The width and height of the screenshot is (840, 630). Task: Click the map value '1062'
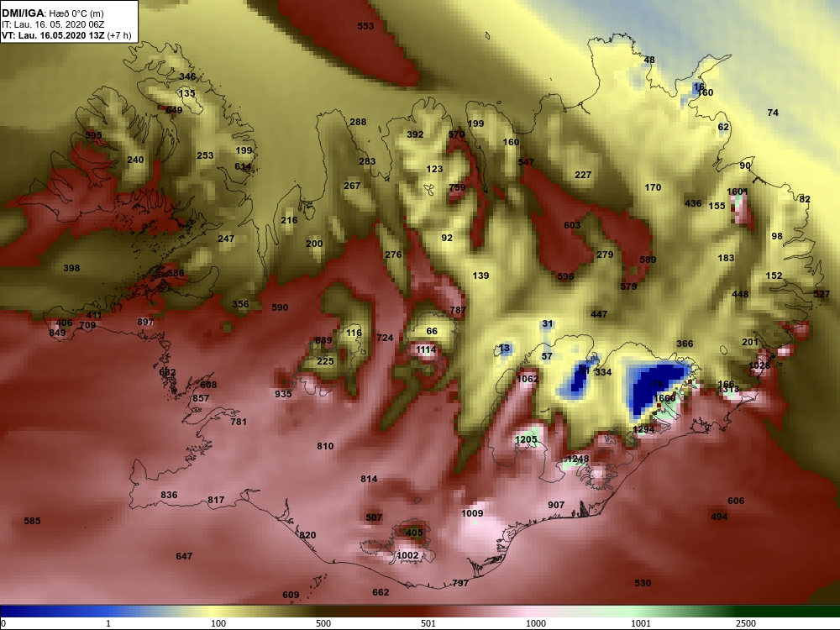pos(528,379)
